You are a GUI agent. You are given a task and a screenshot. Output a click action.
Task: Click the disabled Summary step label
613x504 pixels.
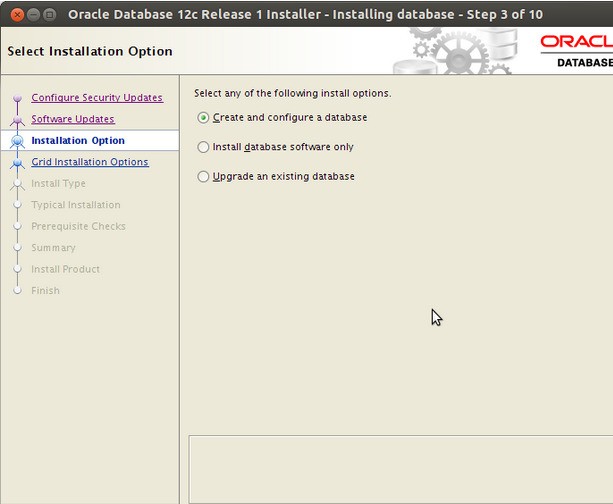53,248
